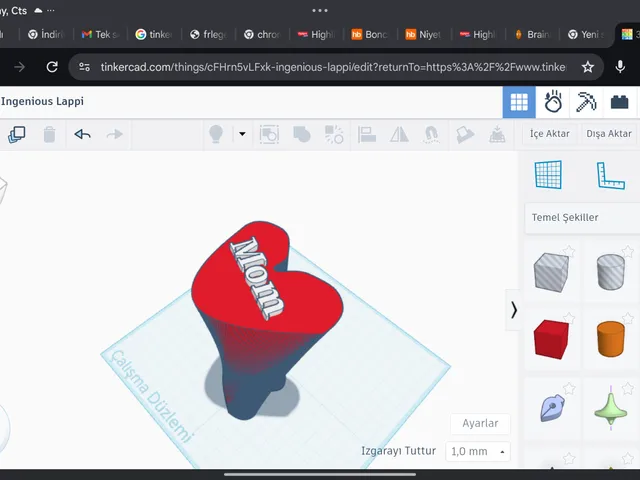Click the Cruise magnet icon
The height and width of the screenshot is (480, 640).
[x=431, y=134]
